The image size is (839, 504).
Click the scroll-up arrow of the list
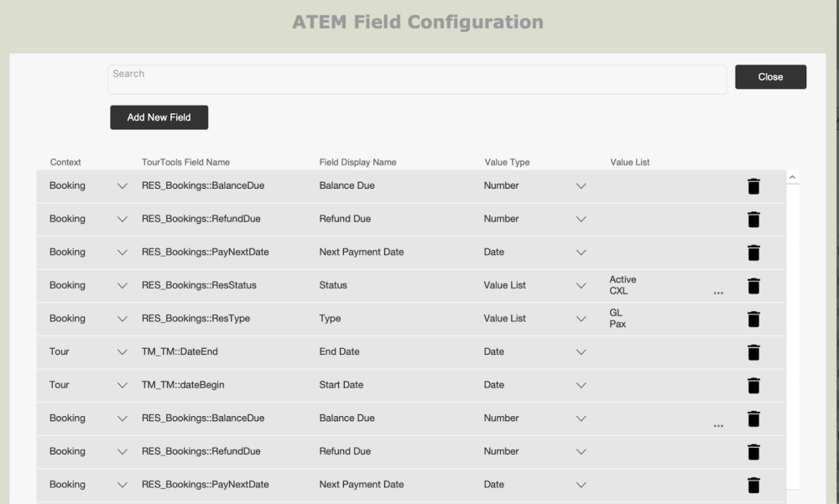pyautogui.click(x=793, y=178)
